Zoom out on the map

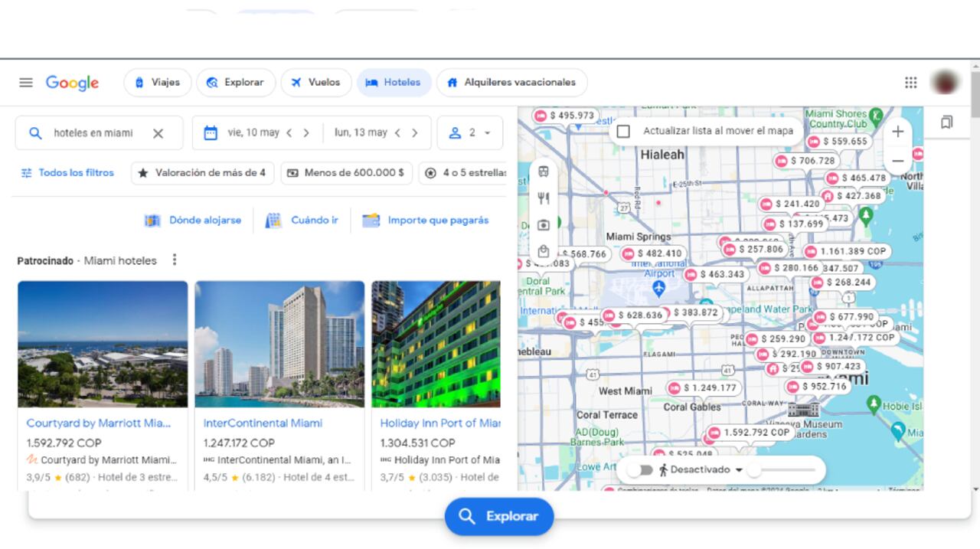[x=897, y=161]
